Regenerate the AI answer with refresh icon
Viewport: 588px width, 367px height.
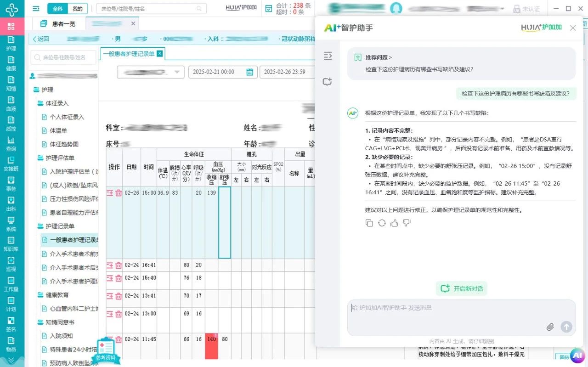click(382, 223)
